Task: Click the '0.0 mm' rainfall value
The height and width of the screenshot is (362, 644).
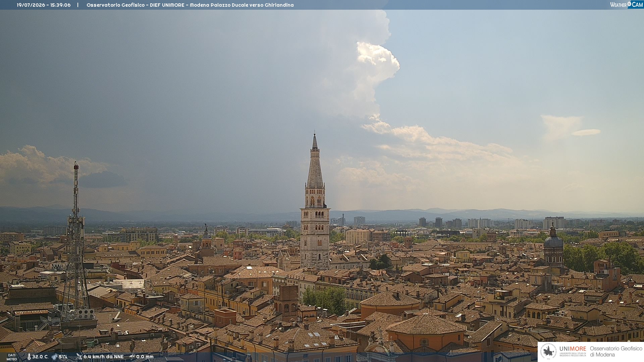Action: tap(145, 357)
